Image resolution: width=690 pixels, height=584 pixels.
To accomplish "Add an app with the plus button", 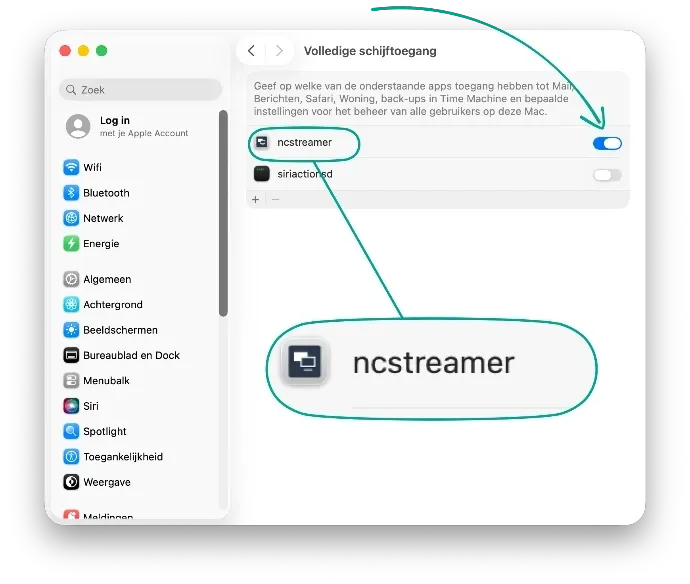I will tap(256, 200).
